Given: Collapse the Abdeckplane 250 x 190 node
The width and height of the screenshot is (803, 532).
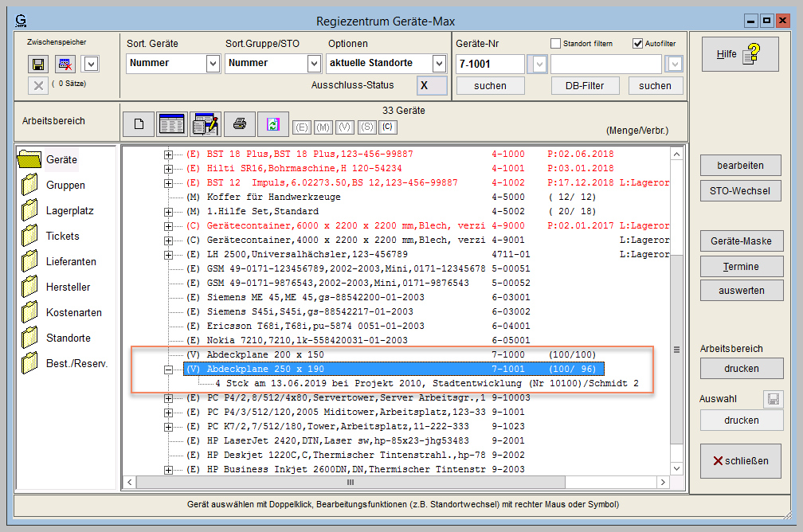Looking at the screenshot, I should click(x=168, y=370).
